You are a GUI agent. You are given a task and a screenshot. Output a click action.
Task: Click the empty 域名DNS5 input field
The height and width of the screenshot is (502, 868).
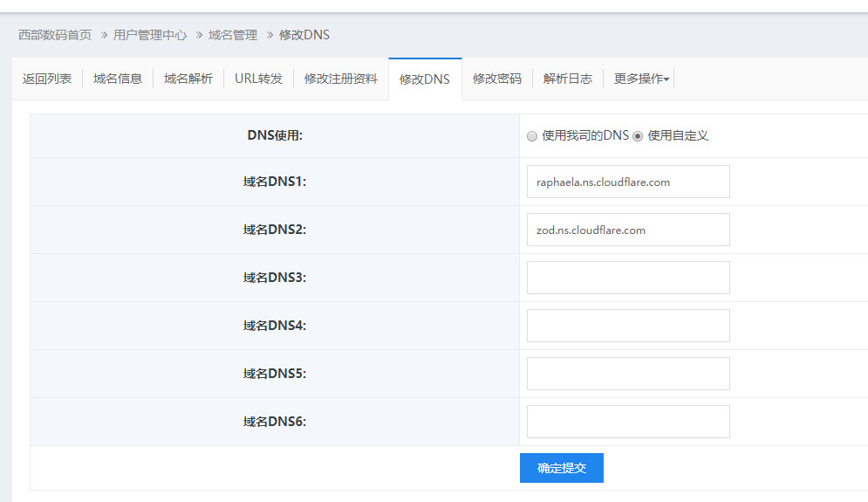pyautogui.click(x=628, y=374)
